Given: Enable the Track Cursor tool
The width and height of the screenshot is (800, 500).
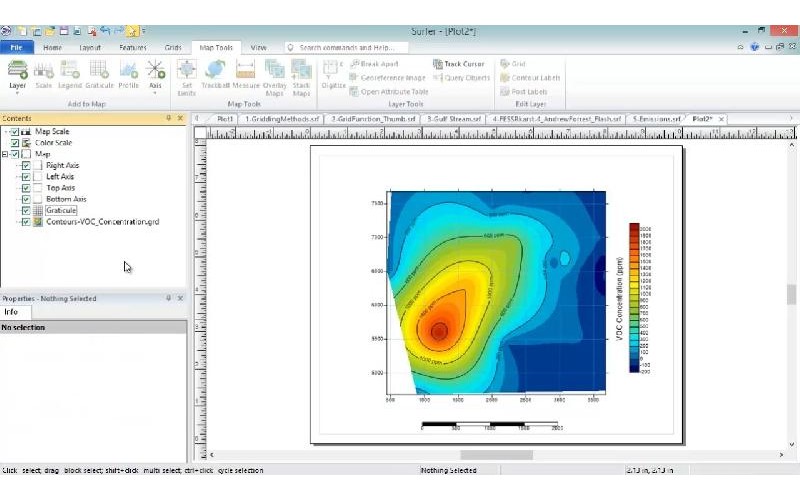Looking at the screenshot, I should click(x=458, y=64).
